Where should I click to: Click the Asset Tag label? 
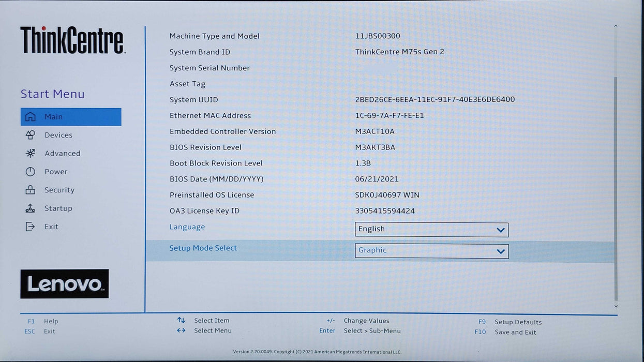tap(187, 84)
